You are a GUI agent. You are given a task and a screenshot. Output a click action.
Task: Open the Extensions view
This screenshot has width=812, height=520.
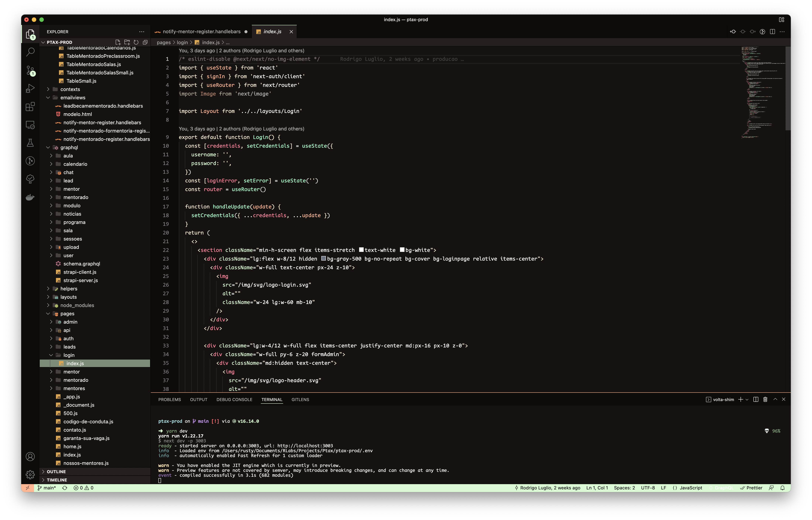(30, 107)
